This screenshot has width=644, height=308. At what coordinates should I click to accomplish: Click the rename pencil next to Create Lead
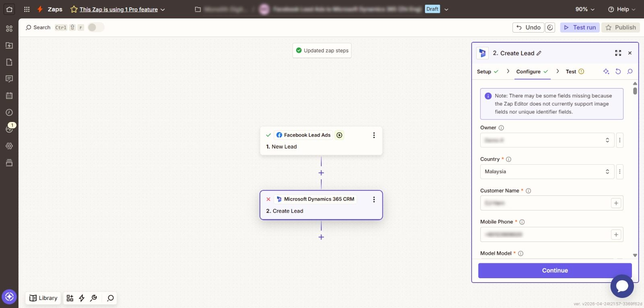coord(539,53)
